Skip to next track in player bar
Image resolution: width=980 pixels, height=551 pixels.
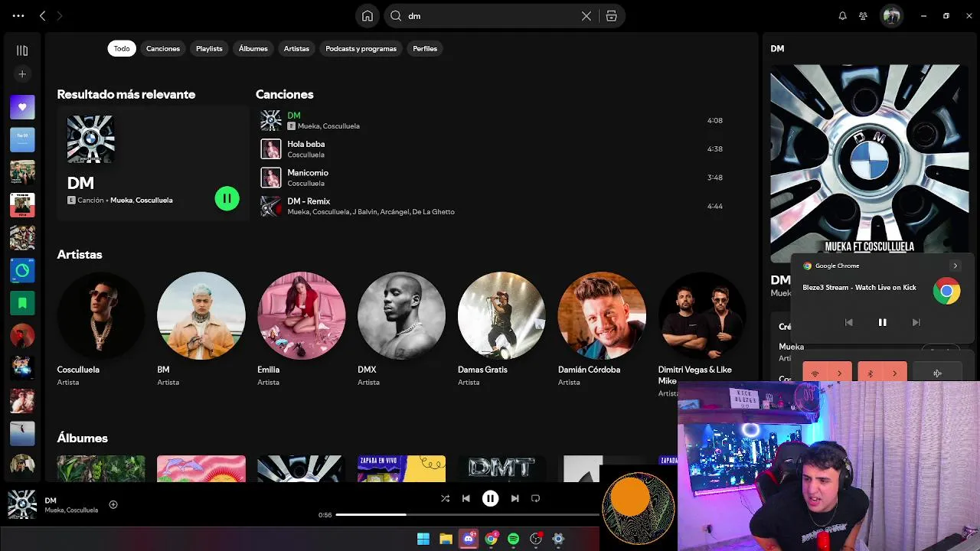pyautogui.click(x=514, y=498)
